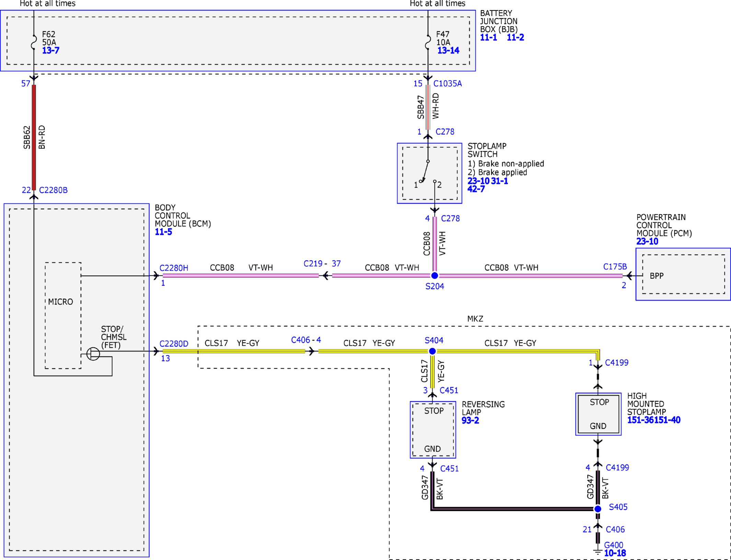Open the 42-7 reference under Stoplamp Switch

[x=476, y=189]
